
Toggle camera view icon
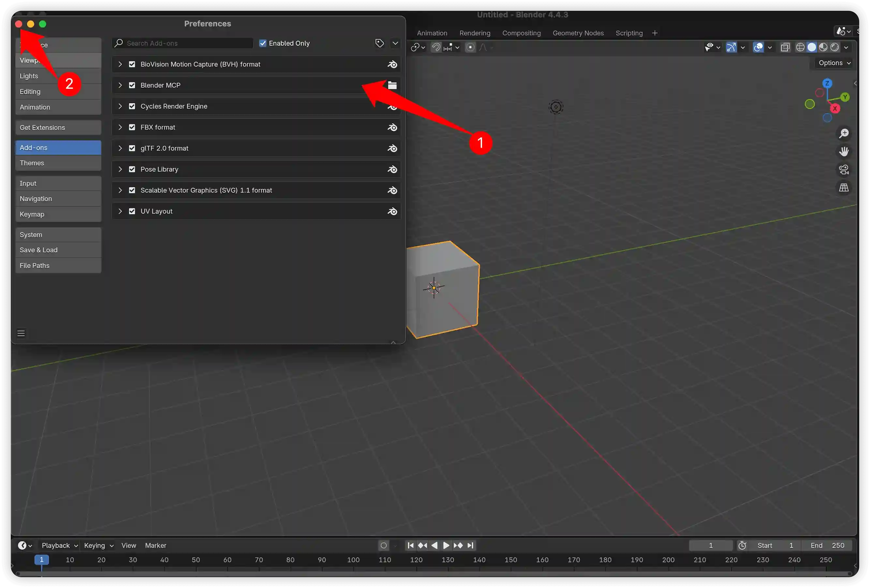844,170
